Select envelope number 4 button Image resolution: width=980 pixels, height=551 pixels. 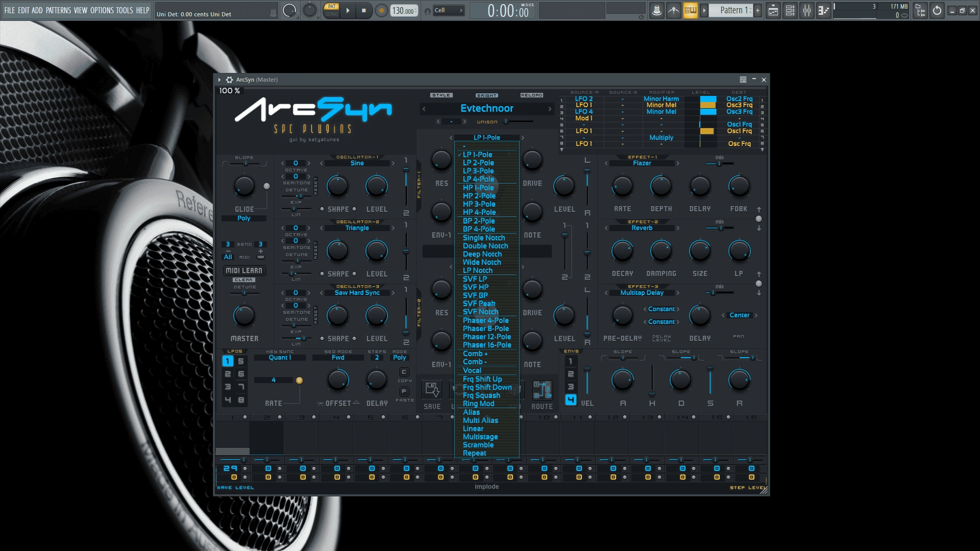[571, 399]
